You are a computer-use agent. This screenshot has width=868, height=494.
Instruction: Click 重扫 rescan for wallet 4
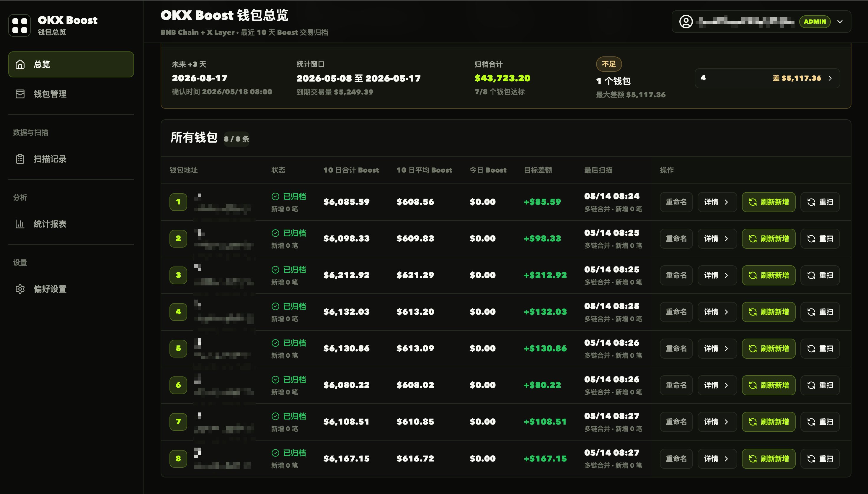click(820, 312)
